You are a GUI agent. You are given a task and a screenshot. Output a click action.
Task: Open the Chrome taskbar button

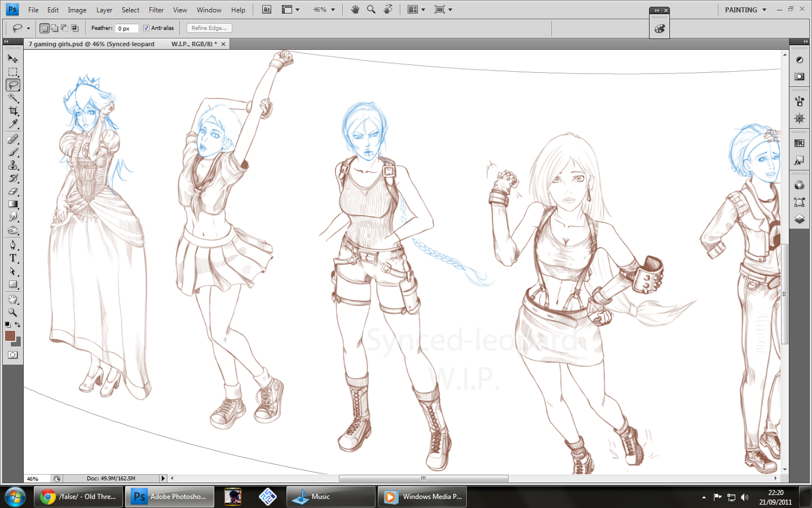tap(78, 497)
